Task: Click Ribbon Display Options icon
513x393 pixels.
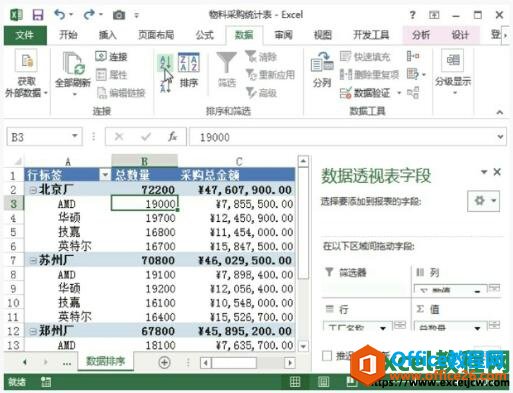Action: click(x=434, y=15)
